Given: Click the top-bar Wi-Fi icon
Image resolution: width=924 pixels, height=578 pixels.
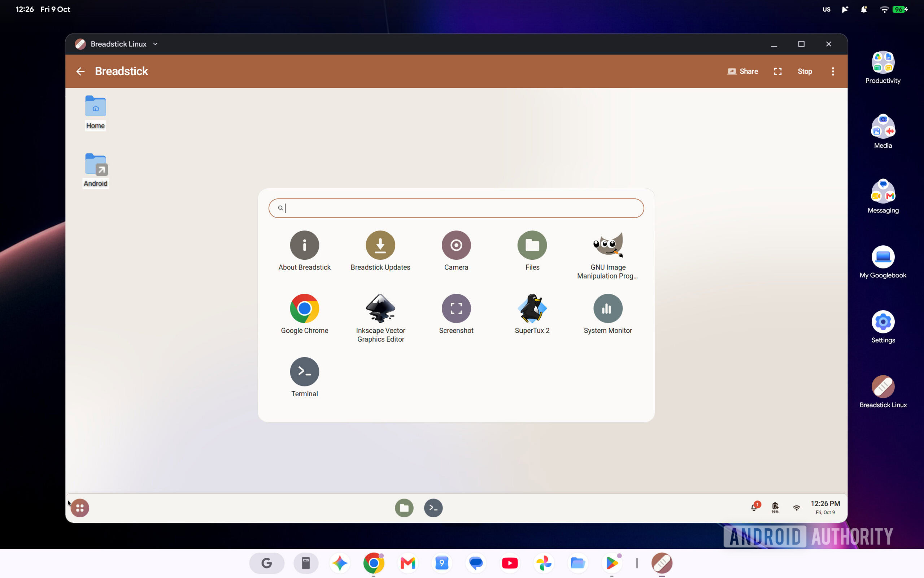Looking at the screenshot, I should [884, 9].
